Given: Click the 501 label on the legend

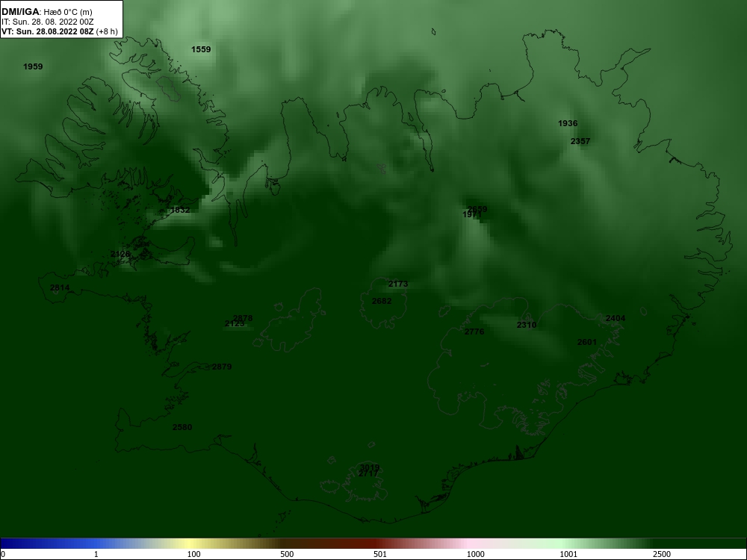Looking at the screenshot, I should click(x=380, y=554).
